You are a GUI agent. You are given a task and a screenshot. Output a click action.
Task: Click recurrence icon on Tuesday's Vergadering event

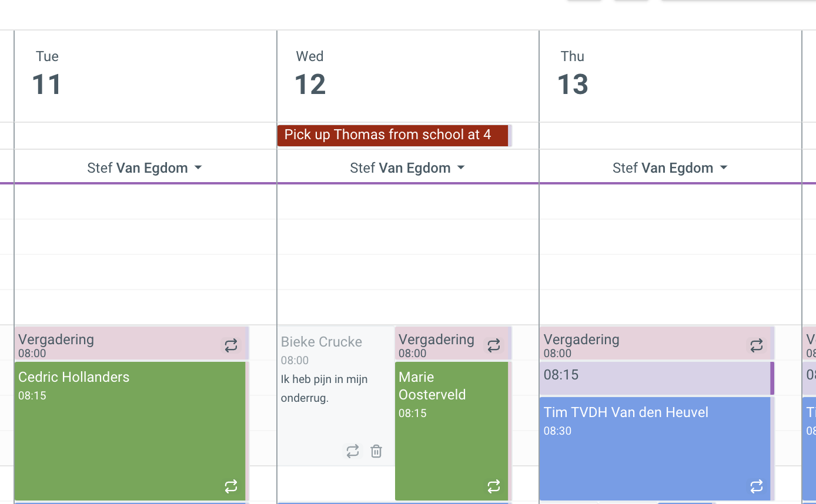pyautogui.click(x=231, y=345)
